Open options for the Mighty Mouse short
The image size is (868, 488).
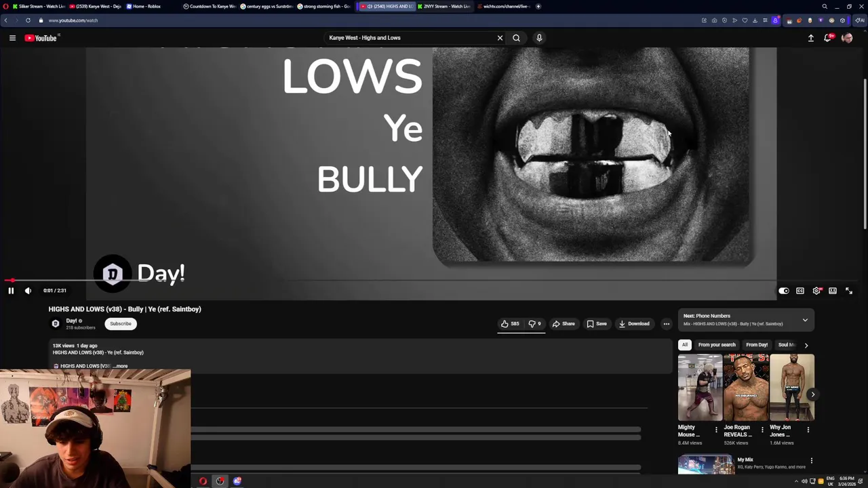[x=716, y=430]
